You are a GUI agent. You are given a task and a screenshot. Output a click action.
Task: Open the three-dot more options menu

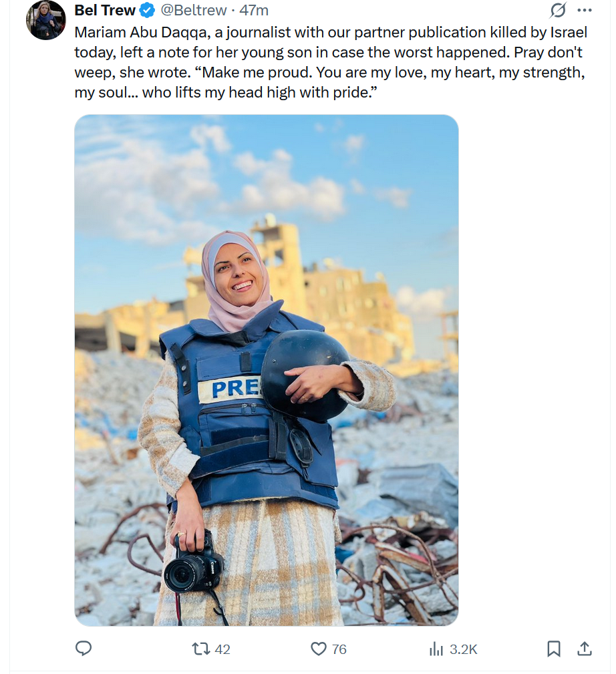pyautogui.click(x=584, y=10)
